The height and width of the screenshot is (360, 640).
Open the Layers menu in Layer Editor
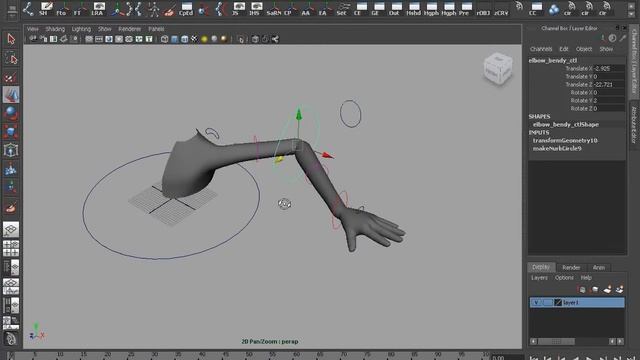[x=539, y=278]
